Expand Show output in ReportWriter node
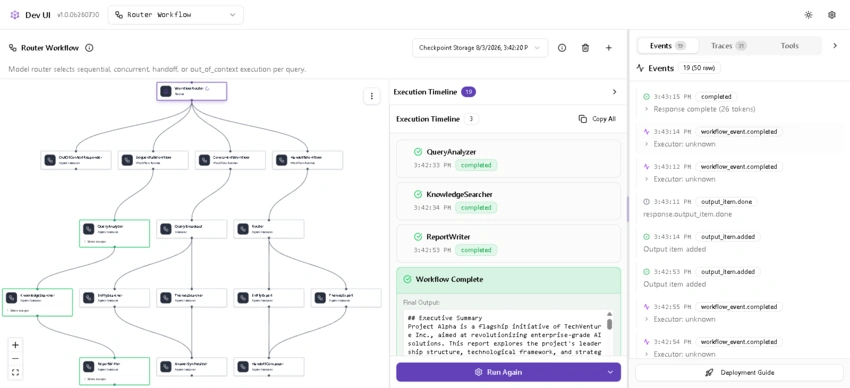This screenshot has width=850, height=388. 94,379
